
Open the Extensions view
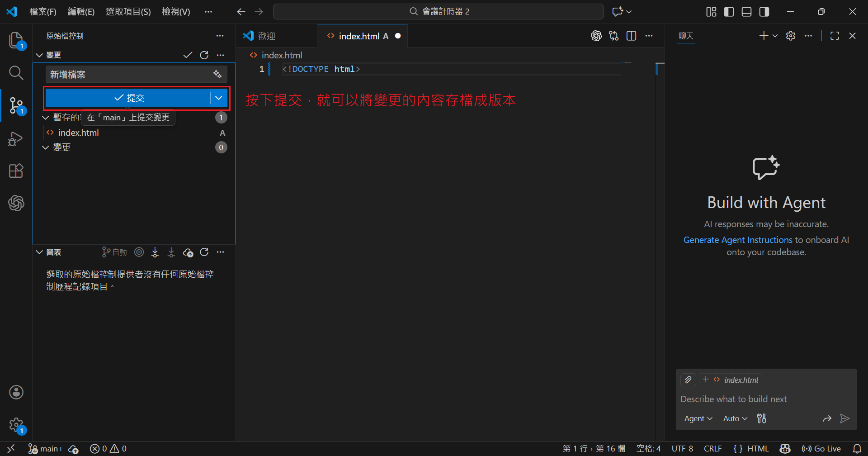click(x=16, y=171)
